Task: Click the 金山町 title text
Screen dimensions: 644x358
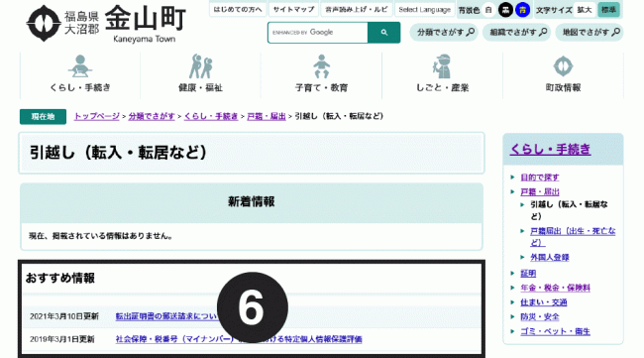Action: [x=146, y=19]
